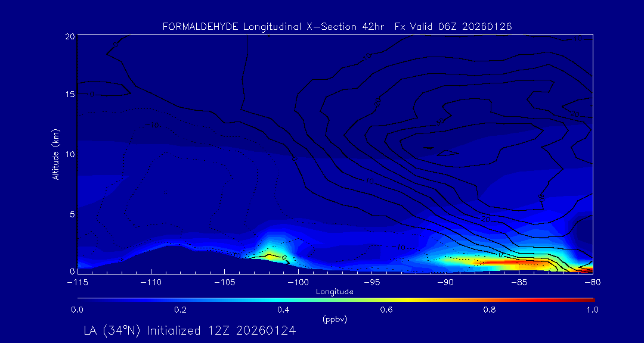Click longitude tick label -105
Image resolution: width=644 pixels, height=343 pixels.
pyautogui.click(x=224, y=283)
